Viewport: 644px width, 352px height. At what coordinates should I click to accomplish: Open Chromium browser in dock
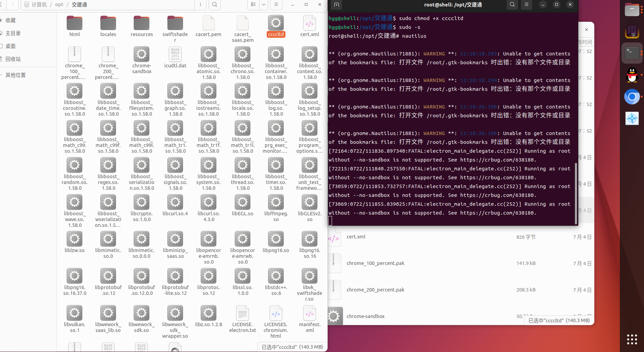[632, 97]
